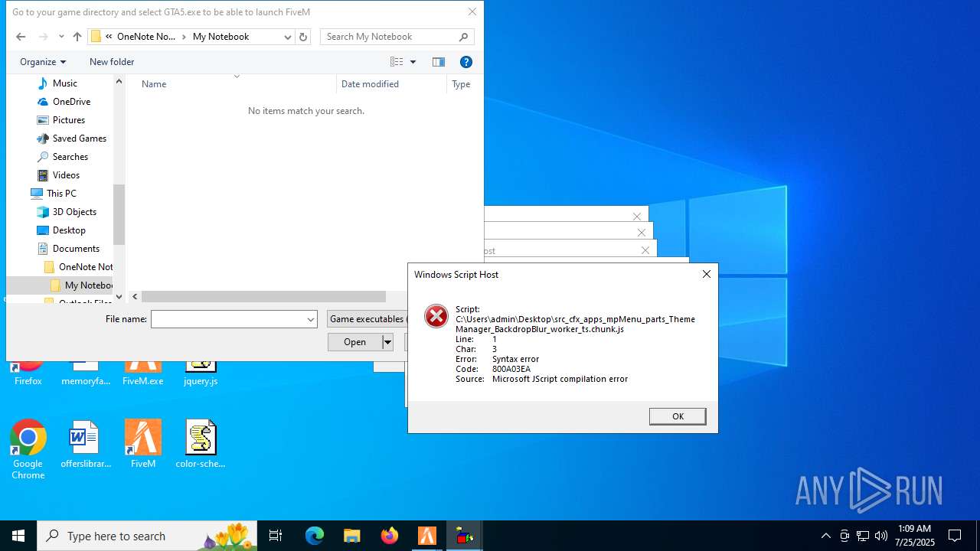The height and width of the screenshot is (551, 980).
Task: Open recent locations dropdown arrow
Action: (x=61, y=37)
